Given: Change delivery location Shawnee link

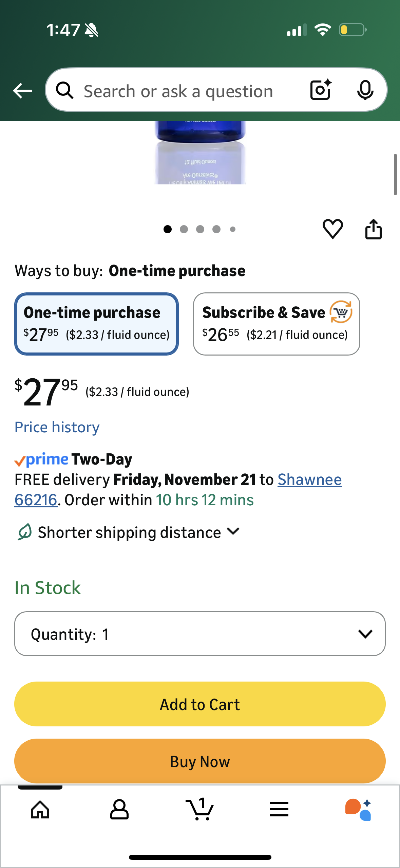Looking at the screenshot, I should [309, 480].
